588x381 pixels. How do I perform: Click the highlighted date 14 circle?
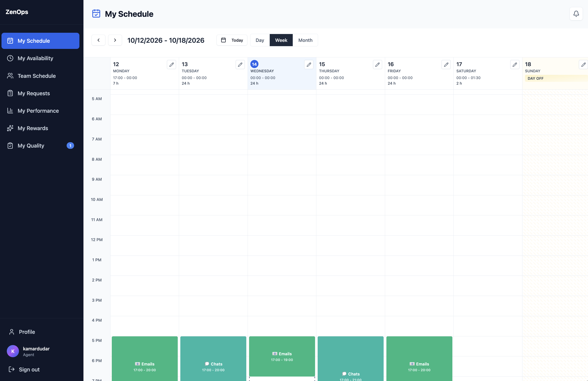[254, 64]
